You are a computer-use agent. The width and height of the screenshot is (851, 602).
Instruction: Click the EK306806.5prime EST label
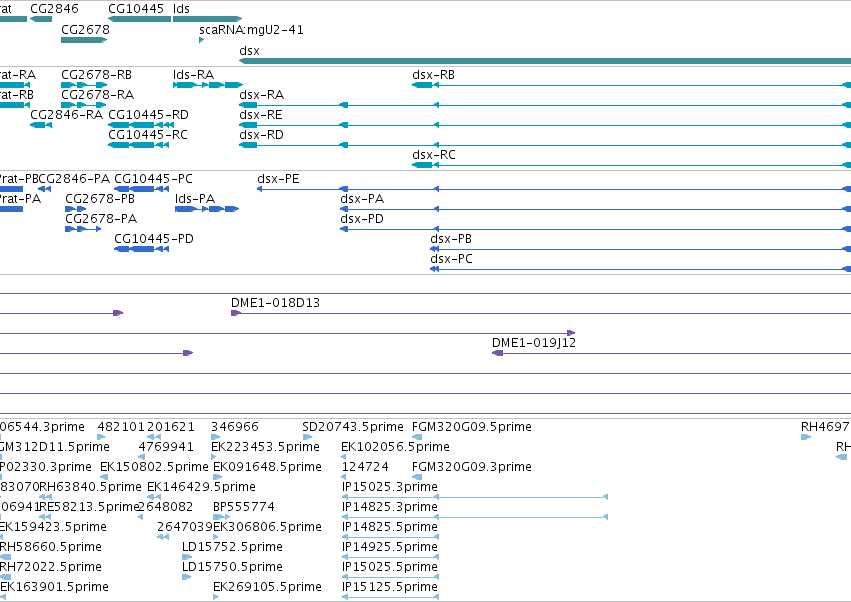268,527
